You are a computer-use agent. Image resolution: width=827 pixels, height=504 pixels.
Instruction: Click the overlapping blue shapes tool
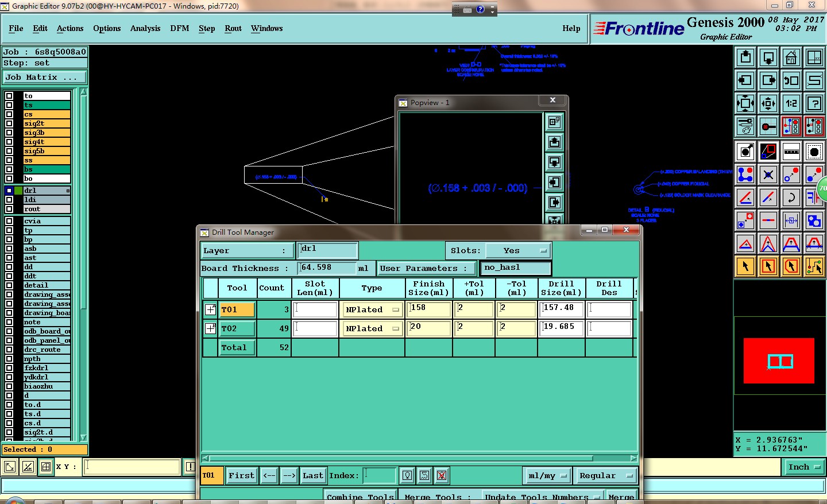(x=814, y=220)
